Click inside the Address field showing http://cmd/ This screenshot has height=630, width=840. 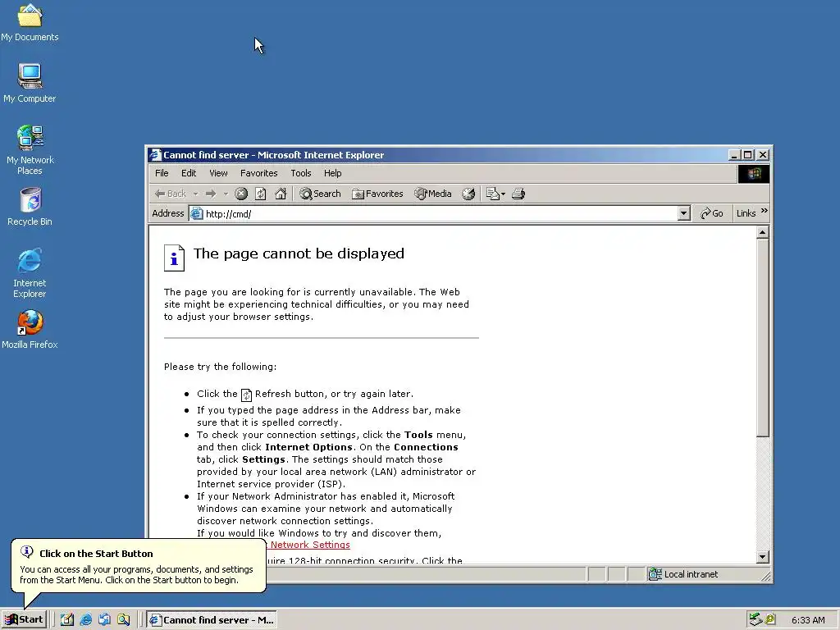coord(440,214)
